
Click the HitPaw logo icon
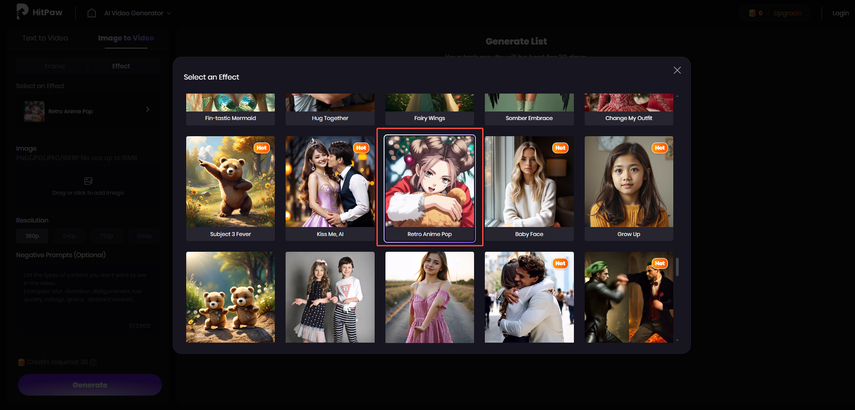pos(22,13)
